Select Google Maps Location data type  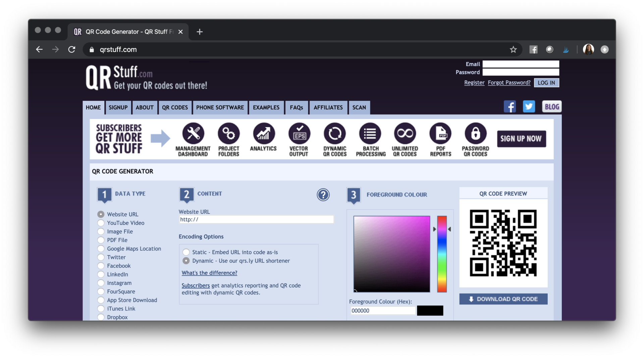101,248
